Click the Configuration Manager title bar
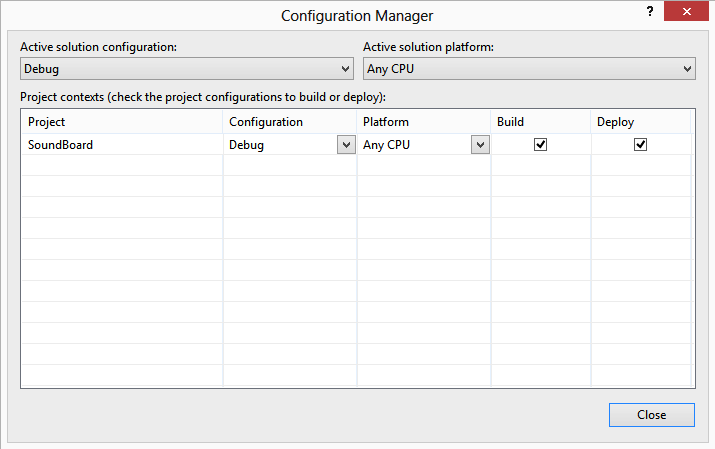Viewport: 715px width, 449px height. point(357,15)
